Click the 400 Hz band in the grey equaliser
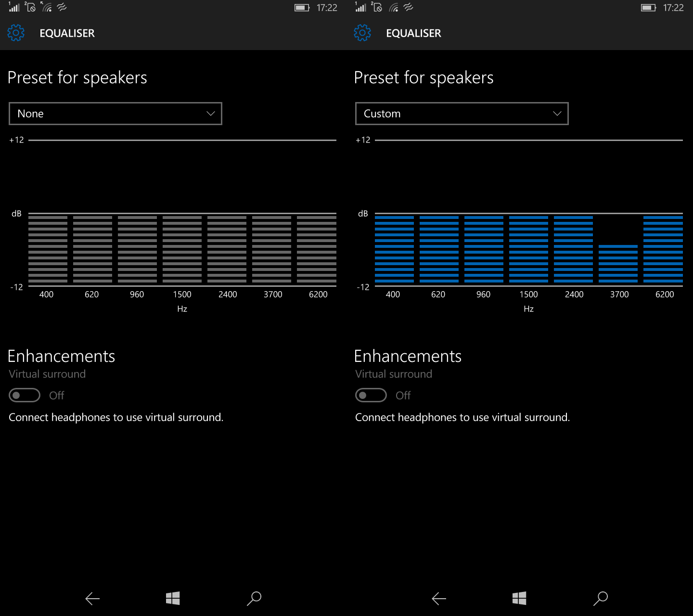693x616 pixels. pos(48,249)
